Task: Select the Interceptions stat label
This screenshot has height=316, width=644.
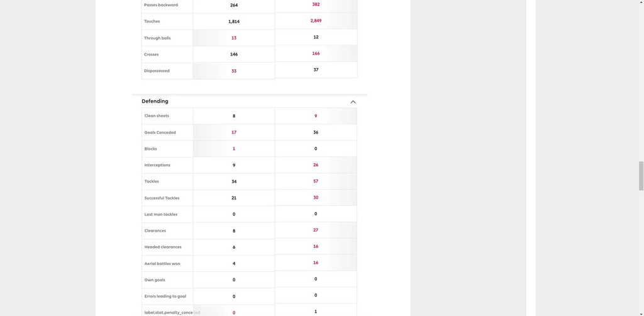Action: [157, 166]
